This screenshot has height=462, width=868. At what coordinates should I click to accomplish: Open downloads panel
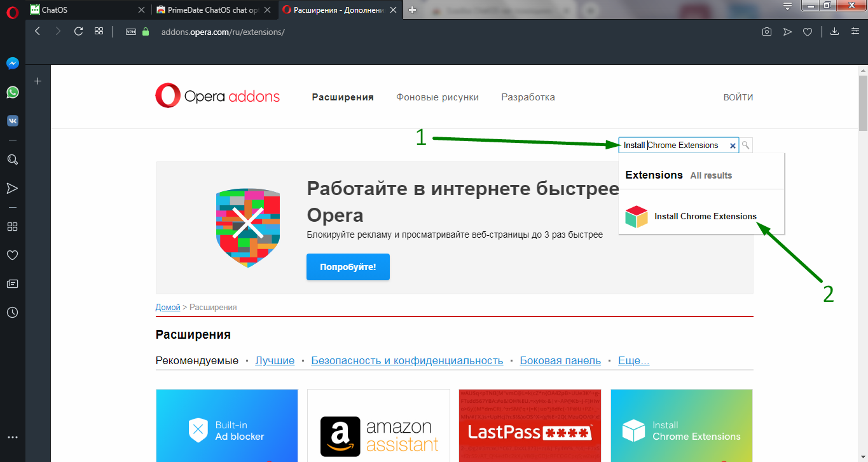[835, 32]
